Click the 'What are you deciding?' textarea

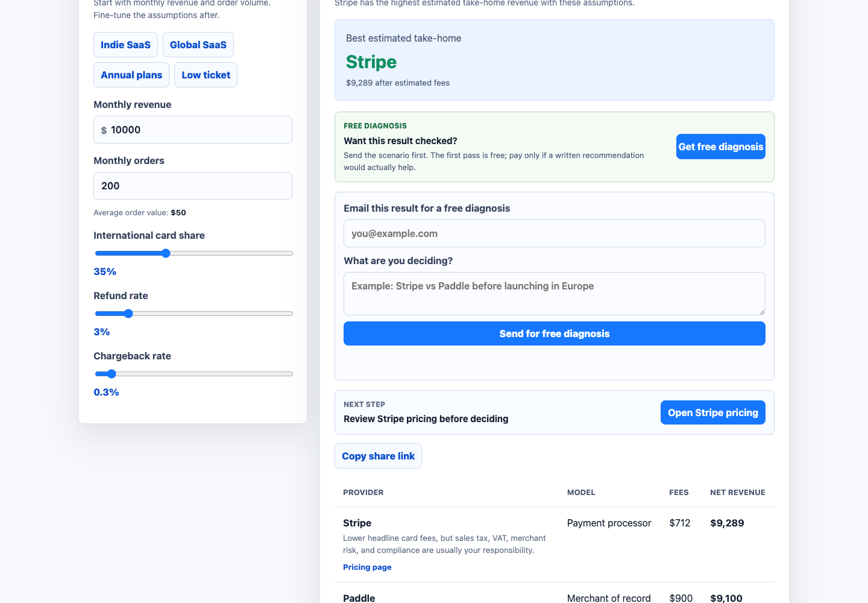555,294
